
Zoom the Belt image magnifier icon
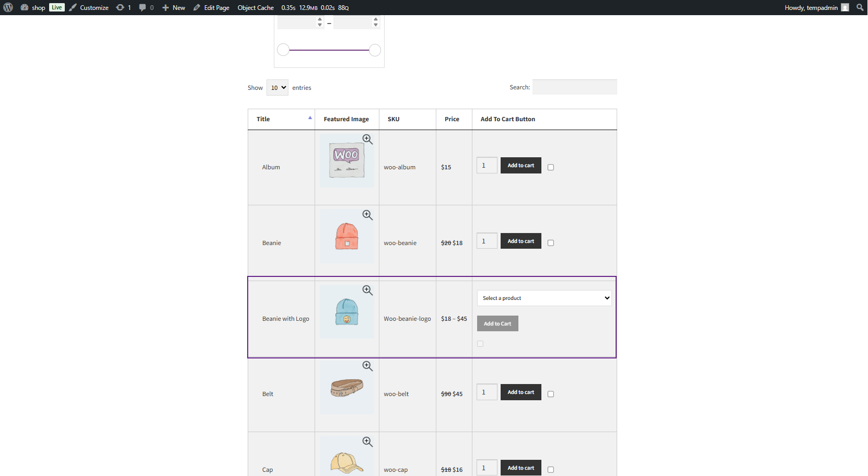[367, 366]
